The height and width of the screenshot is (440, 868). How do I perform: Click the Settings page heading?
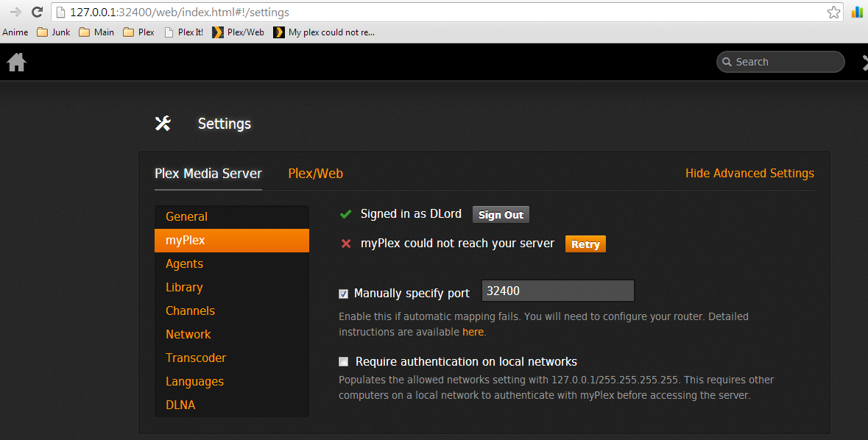[225, 124]
